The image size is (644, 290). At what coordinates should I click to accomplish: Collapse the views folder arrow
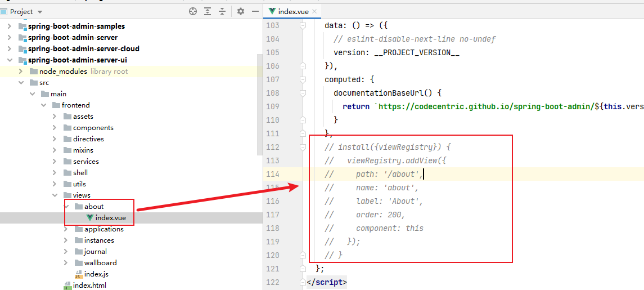pos(55,195)
